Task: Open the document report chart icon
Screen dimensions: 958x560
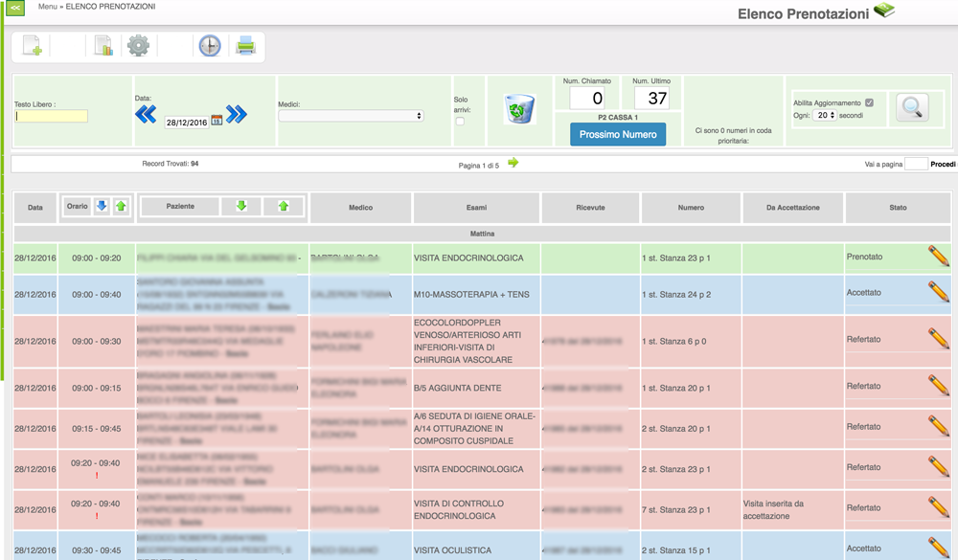Action: coord(103,46)
